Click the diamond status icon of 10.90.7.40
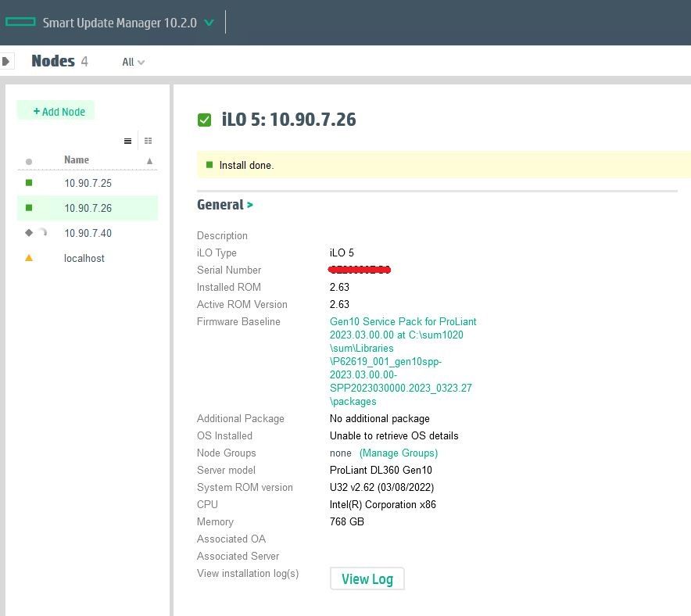The width and height of the screenshot is (691, 616). tap(29, 232)
